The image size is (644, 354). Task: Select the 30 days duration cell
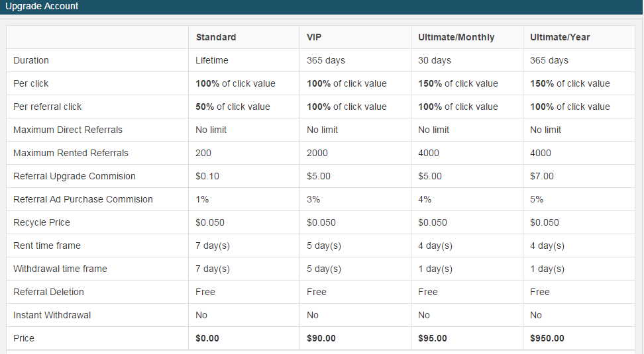tap(435, 60)
